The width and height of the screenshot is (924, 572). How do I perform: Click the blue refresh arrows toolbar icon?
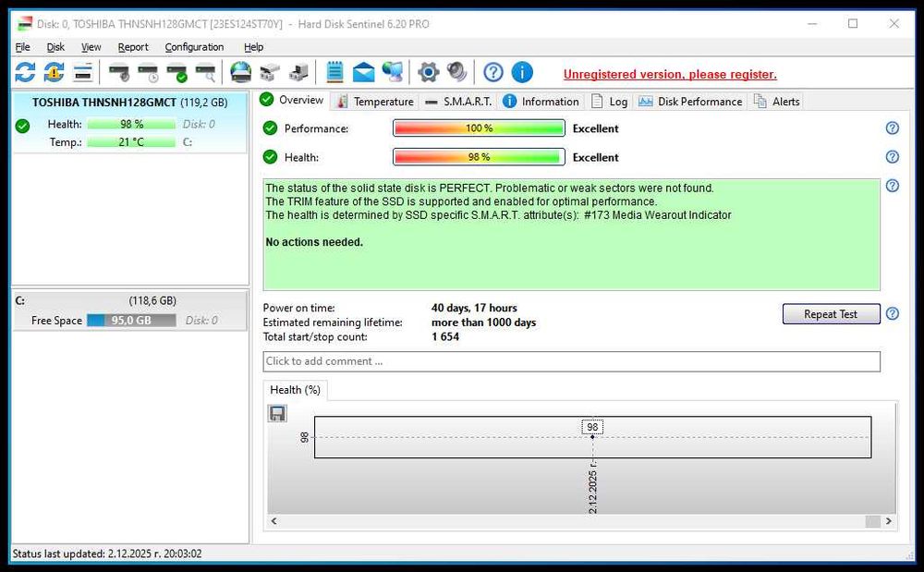(25, 73)
